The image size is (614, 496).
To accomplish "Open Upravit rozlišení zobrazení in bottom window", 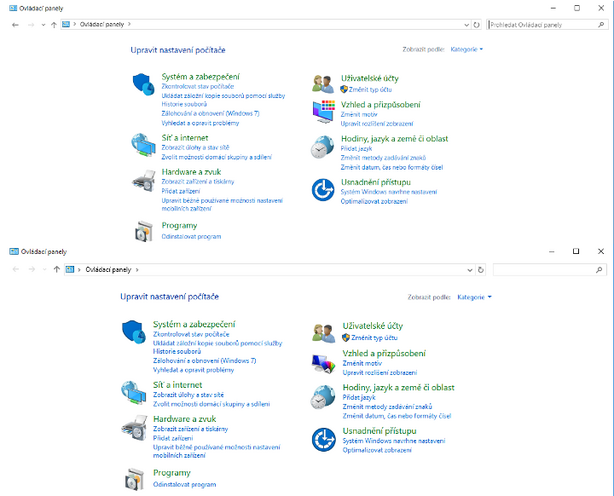I will [x=380, y=373].
